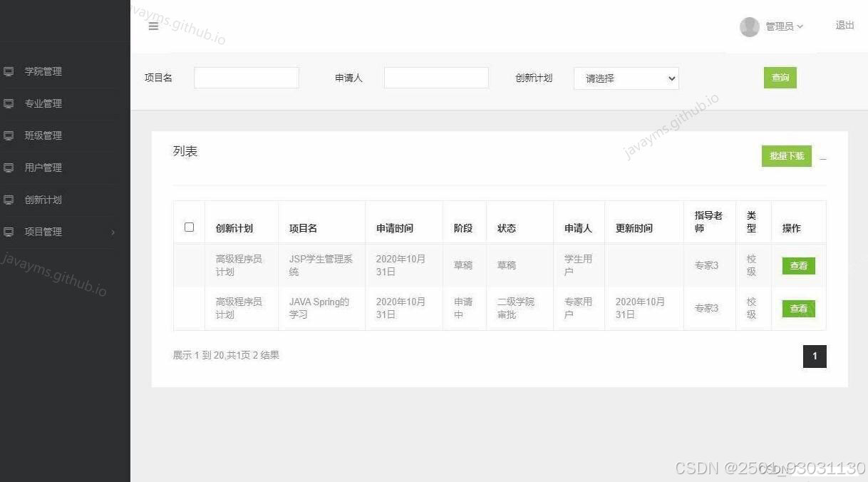Click the monitor icon beside 专业管理
The image size is (868, 482).
(9, 103)
